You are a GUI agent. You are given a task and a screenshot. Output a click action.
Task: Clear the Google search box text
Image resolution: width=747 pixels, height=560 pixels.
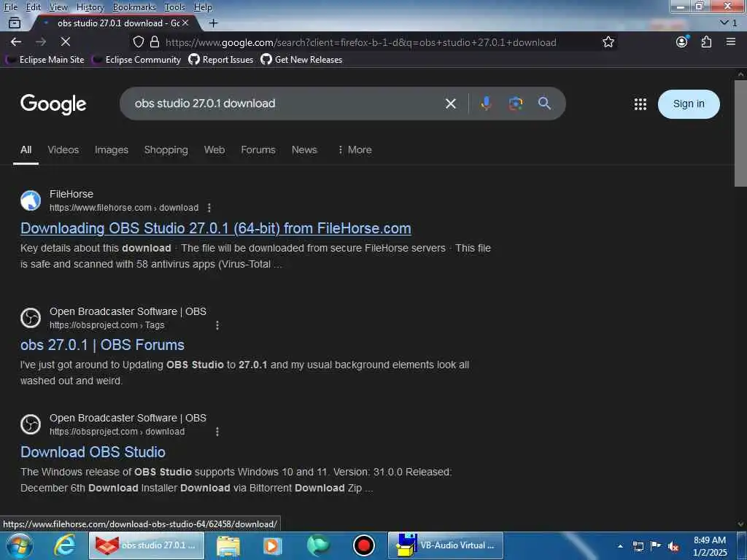451,104
